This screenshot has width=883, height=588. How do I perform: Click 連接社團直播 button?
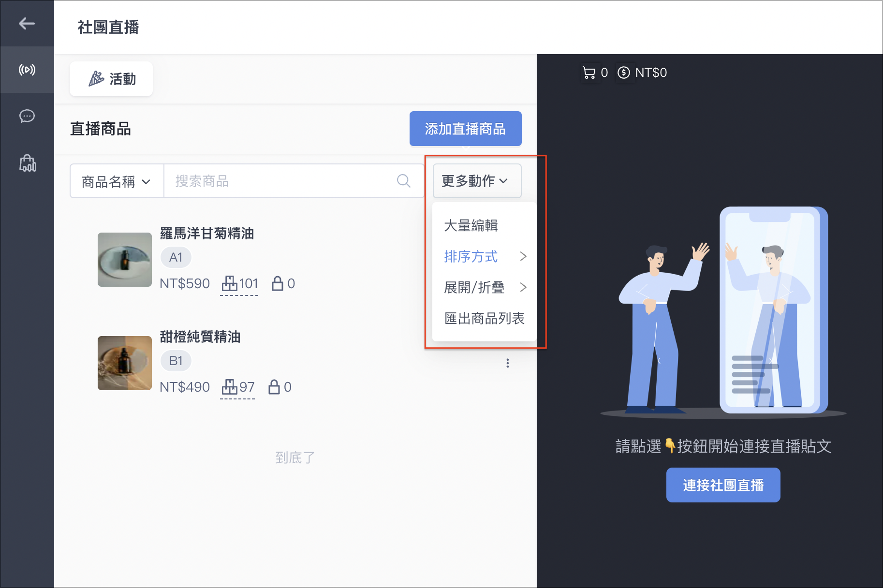click(723, 485)
